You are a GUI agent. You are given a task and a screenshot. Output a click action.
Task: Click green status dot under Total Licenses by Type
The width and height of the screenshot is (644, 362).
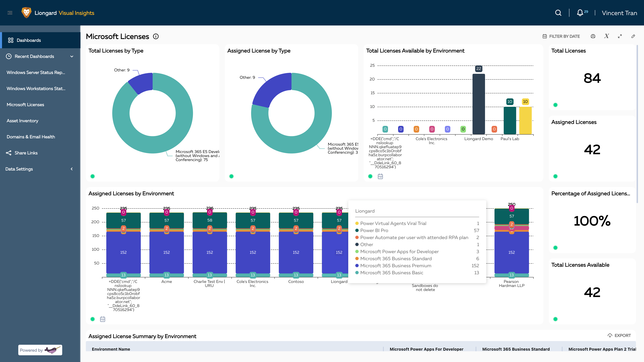coord(93,176)
